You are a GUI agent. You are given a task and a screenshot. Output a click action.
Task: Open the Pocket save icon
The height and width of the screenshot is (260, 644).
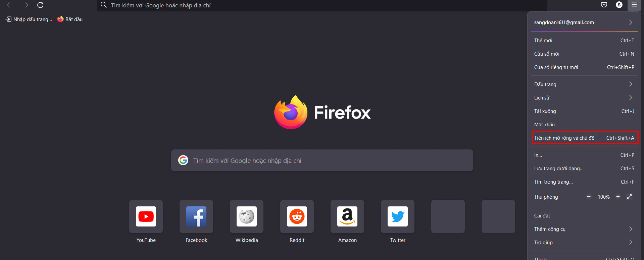click(x=604, y=5)
